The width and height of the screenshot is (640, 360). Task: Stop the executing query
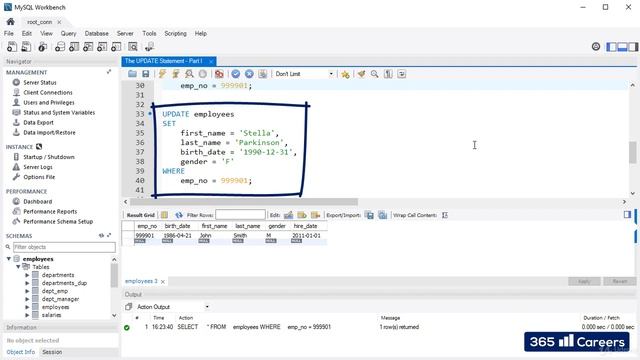203,74
